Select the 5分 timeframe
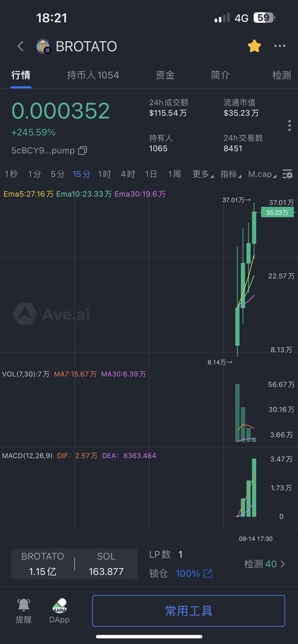The image size is (298, 644). 57,174
